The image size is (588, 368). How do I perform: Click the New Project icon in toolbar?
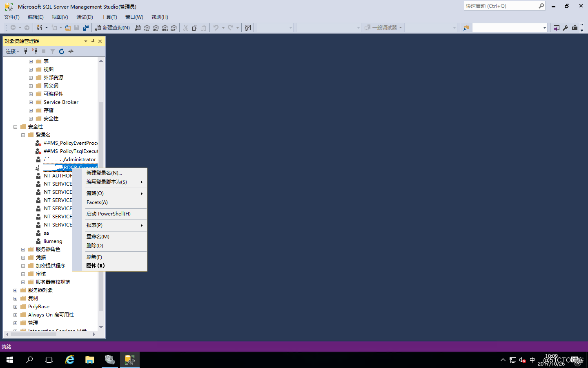(40, 28)
